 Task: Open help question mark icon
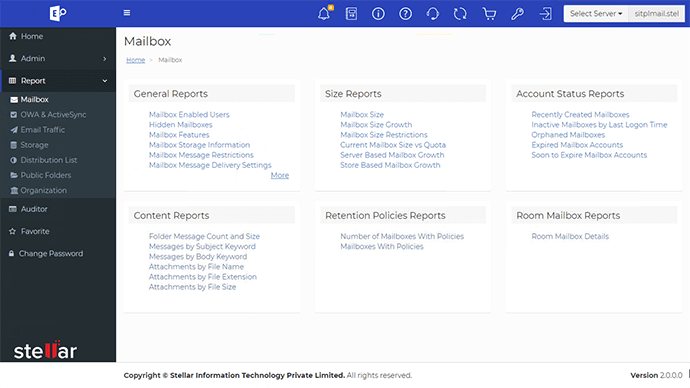tap(405, 14)
